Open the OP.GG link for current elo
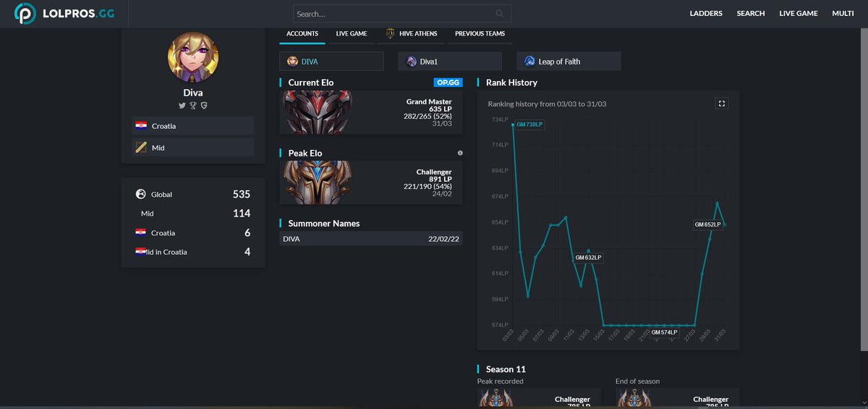Screen dimensions: 868x409 pyautogui.click(x=448, y=83)
